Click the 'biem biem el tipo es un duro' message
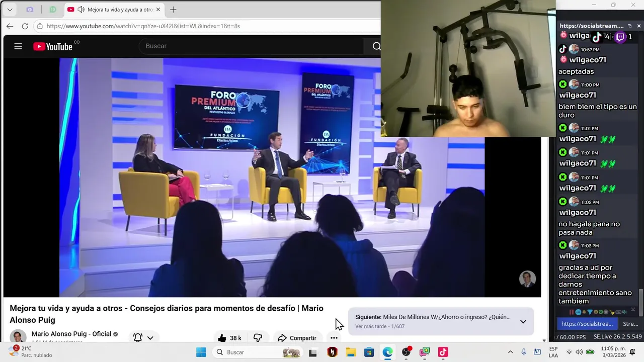The image size is (644, 362). 598,111
